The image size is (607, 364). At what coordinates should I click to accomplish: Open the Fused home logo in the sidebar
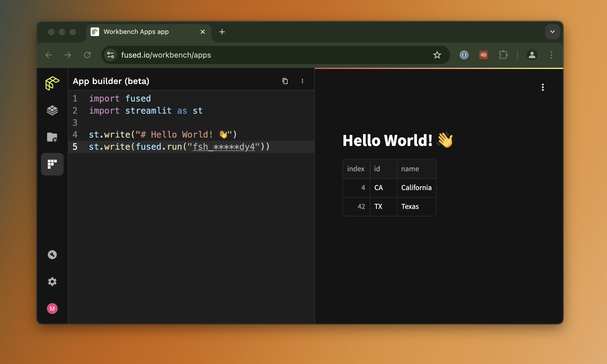pyautogui.click(x=52, y=83)
